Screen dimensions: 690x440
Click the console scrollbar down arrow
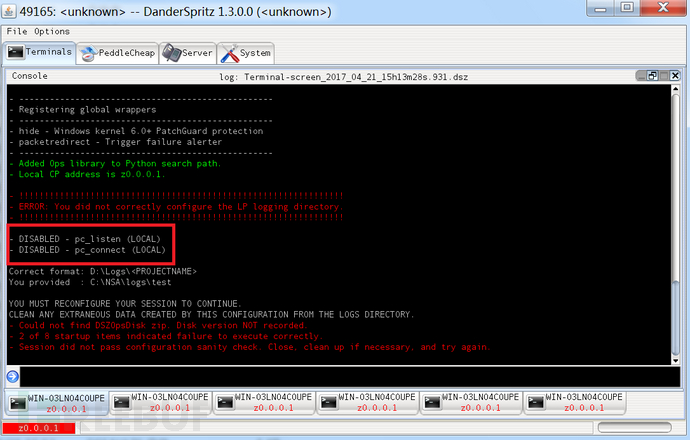click(x=675, y=361)
